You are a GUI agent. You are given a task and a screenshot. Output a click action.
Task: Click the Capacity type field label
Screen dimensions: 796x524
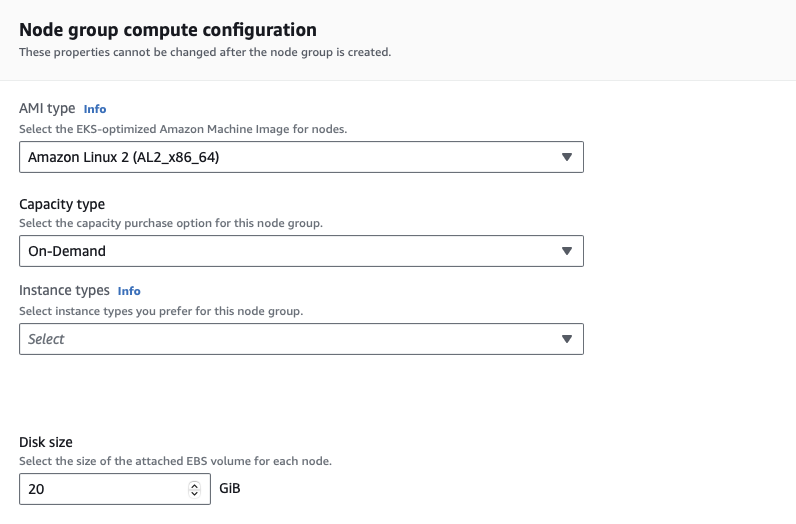click(x=62, y=204)
